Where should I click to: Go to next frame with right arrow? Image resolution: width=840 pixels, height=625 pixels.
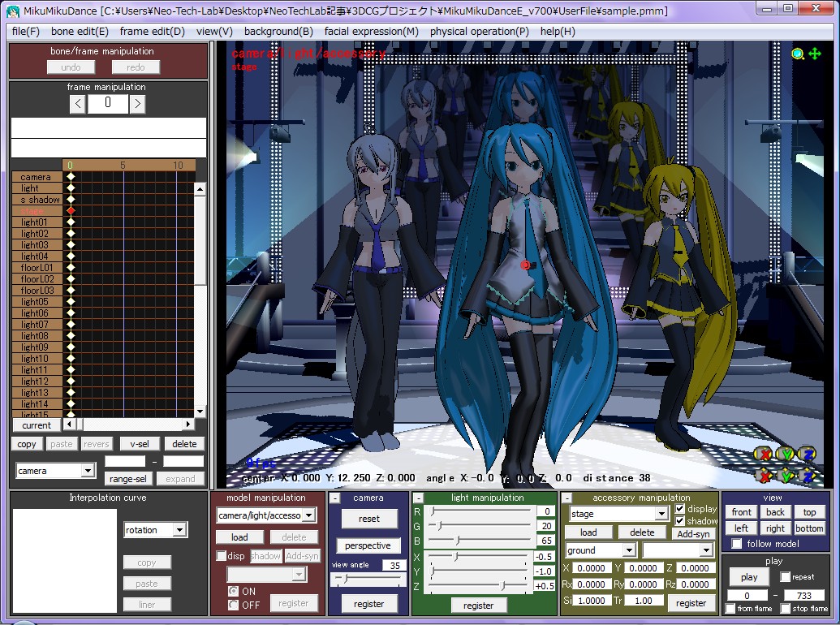click(137, 103)
